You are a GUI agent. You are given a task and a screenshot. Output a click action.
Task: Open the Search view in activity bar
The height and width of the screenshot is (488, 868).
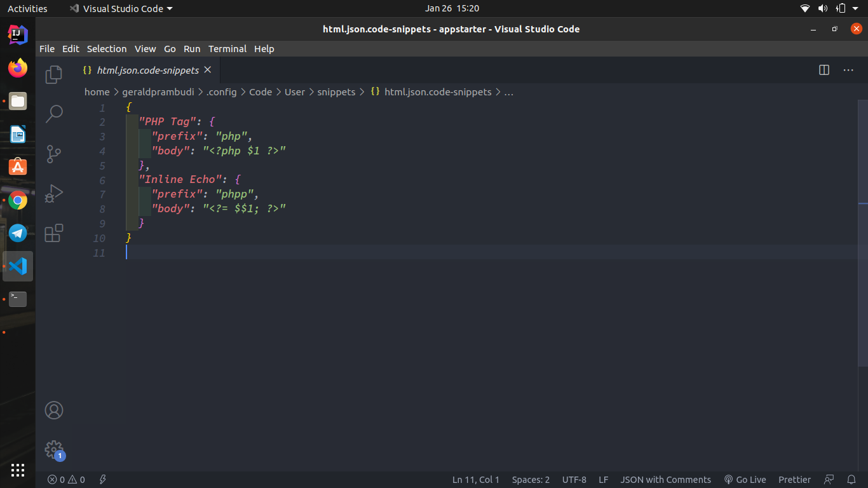[54, 114]
